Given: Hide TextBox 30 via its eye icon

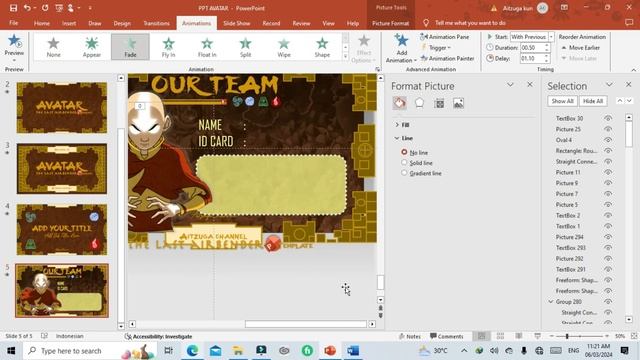Looking at the screenshot, I should (608, 118).
